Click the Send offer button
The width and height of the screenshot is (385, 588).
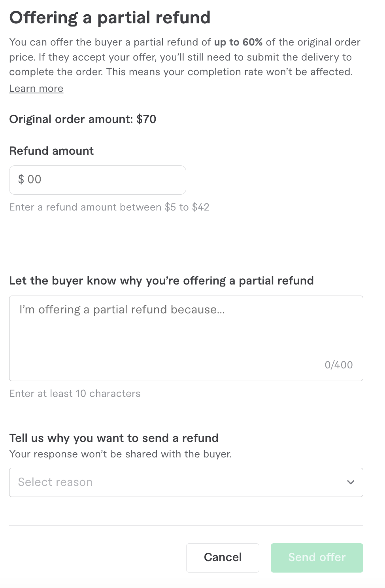pos(317,558)
